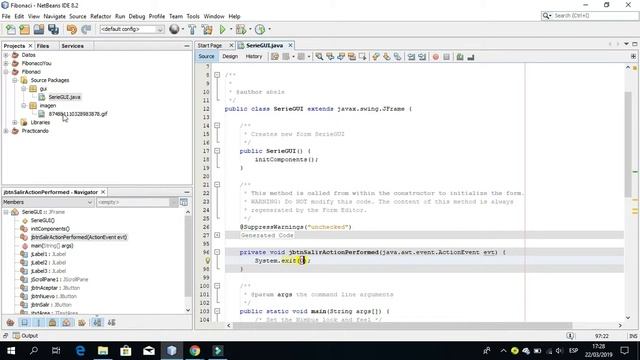The height and width of the screenshot is (360, 640).
Task: Click the Stop Macro Recording icon
Action: [447, 57]
